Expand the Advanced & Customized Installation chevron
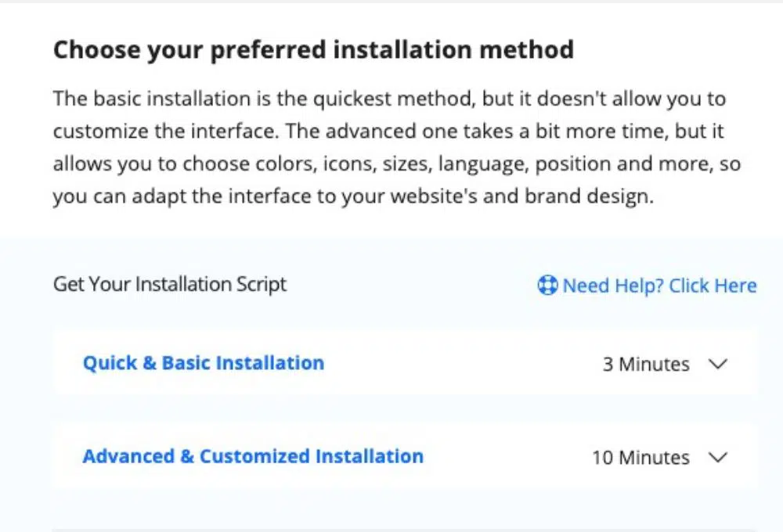 tap(717, 457)
